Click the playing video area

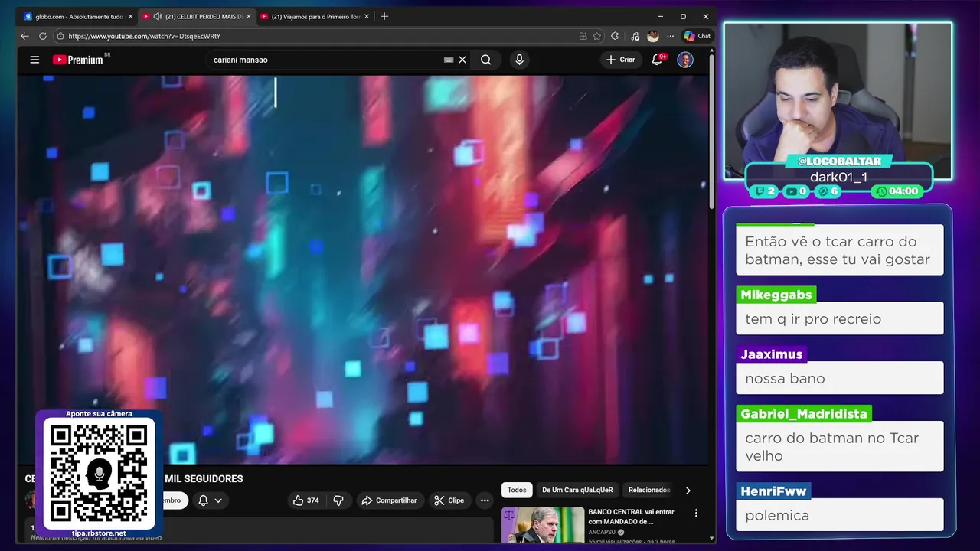coord(363,269)
